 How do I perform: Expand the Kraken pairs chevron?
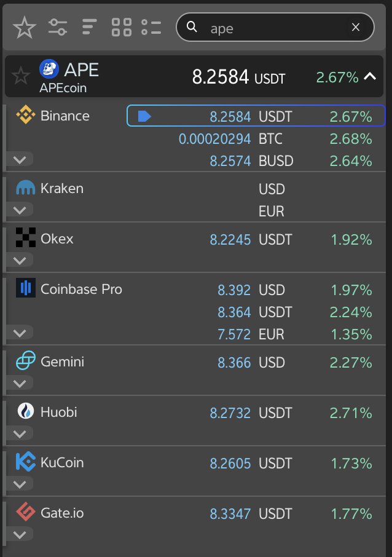20,210
